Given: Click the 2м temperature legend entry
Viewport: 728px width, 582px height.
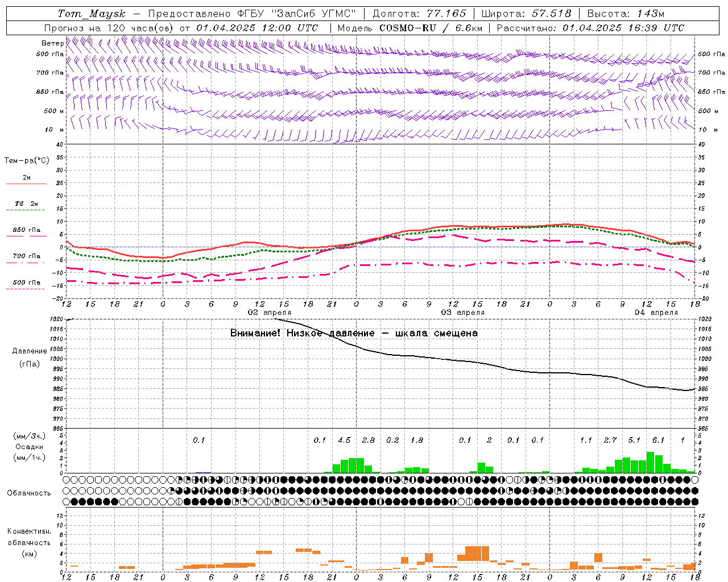Looking at the screenshot, I should [x=27, y=178].
